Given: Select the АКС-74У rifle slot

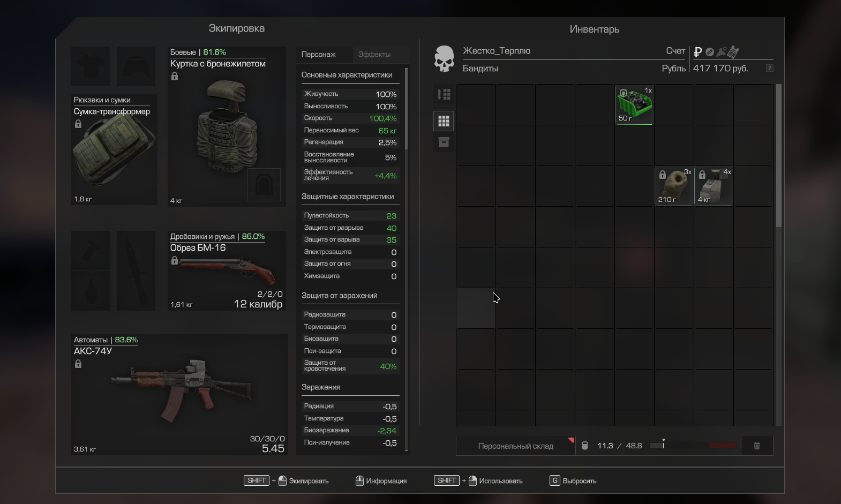Looking at the screenshot, I should coord(179,395).
